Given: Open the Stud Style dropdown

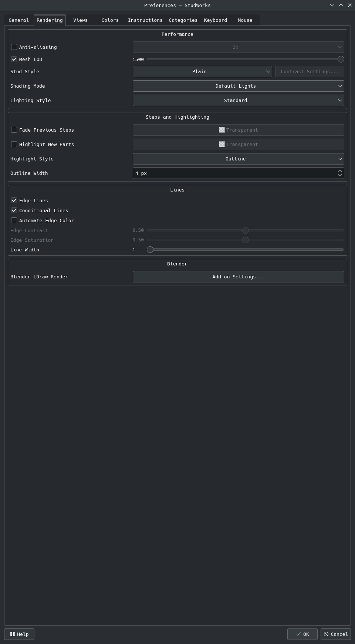Looking at the screenshot, I should (x=202, y=71).
